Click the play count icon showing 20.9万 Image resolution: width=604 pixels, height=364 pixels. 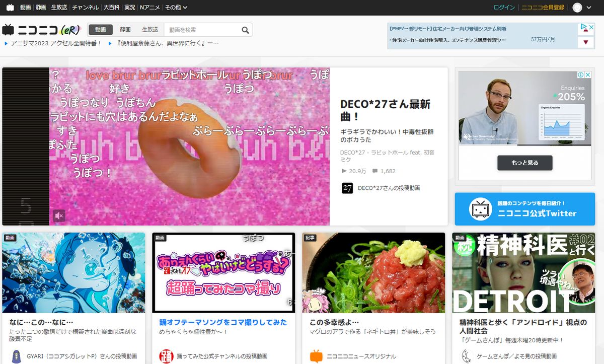(x=344, y=171)
